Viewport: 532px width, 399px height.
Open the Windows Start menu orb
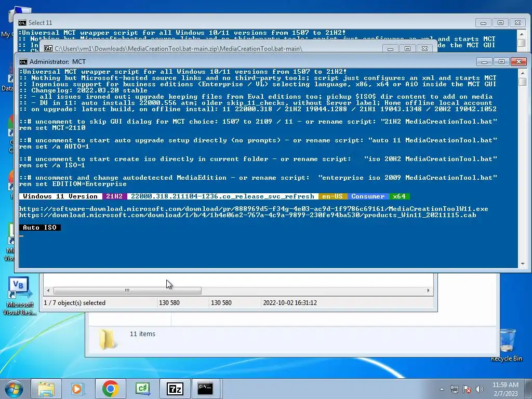point(14,389)
